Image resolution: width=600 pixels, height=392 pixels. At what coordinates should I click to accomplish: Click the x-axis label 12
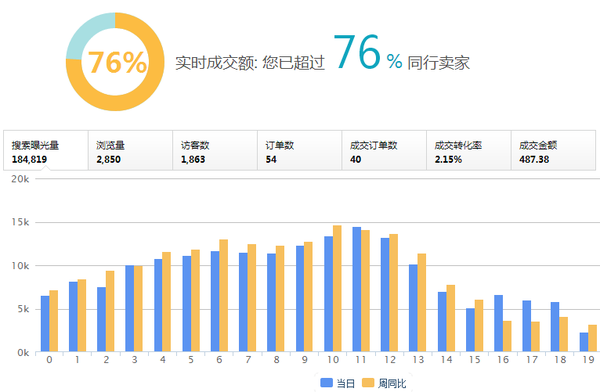390,360
